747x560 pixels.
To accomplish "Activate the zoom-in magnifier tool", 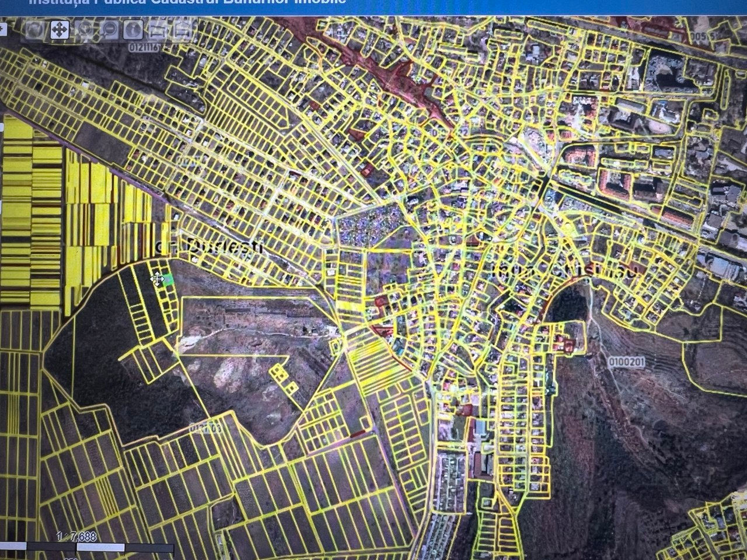I will tap(85, 29).
